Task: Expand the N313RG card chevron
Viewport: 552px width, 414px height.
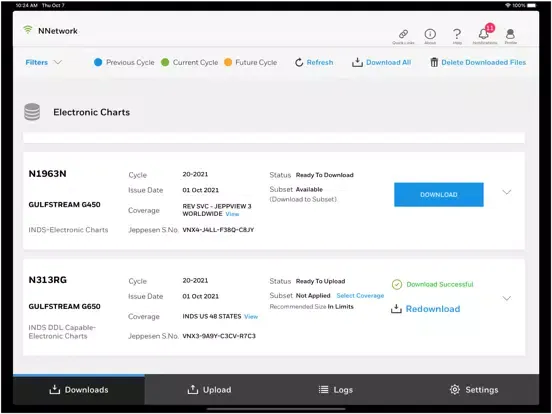Action: point(507,299)
